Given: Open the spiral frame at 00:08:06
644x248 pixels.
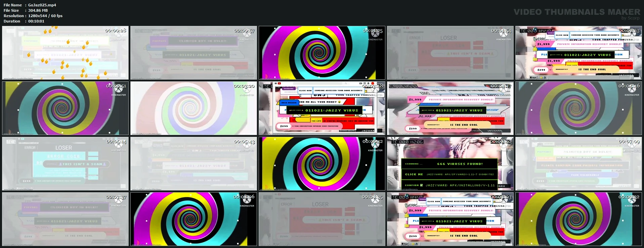Looking at the screenshot, I should click(194, 219).
